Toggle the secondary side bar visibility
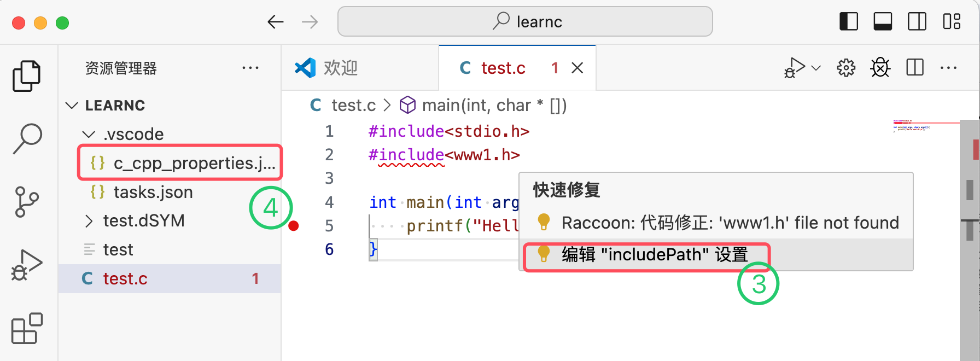This screenshot has height=361, width=980. pyautogui.click(x=917, y=22)
